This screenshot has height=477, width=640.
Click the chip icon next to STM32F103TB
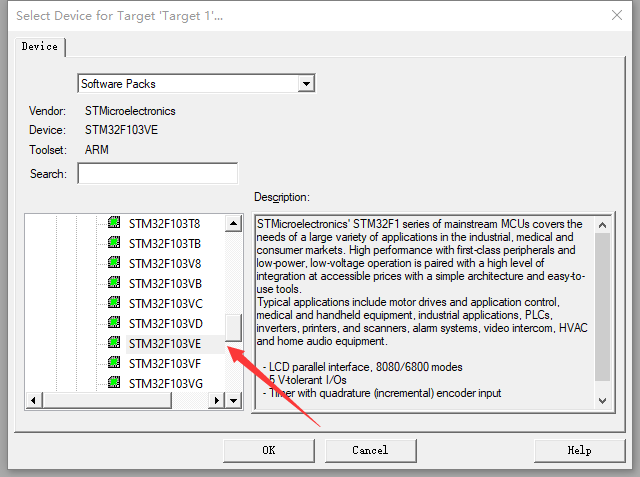114,243
